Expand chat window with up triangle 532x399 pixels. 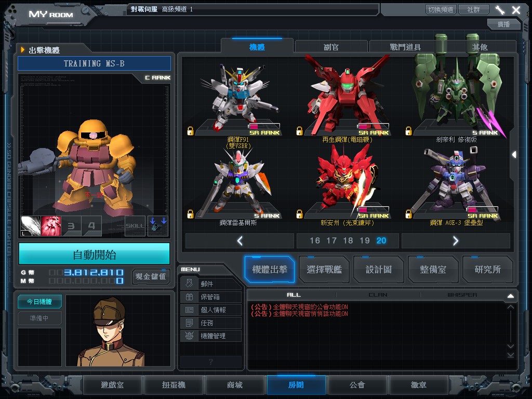coord(511,296)
